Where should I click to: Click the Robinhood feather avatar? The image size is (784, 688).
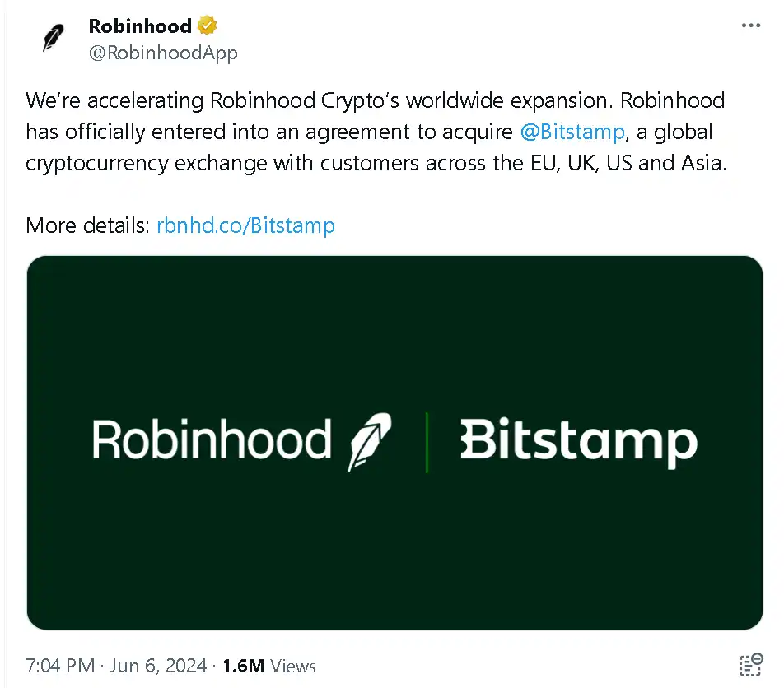(x=53, y=38)
